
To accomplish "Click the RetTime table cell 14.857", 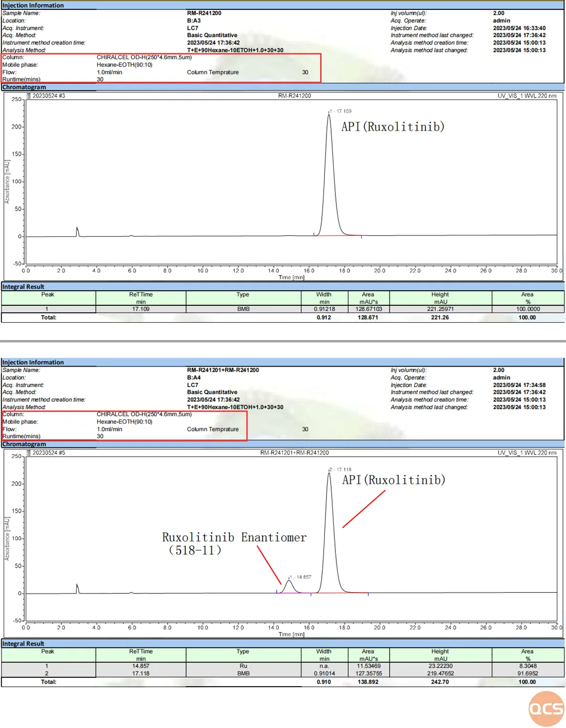I will pyautogui.click(x=141, y=666).
